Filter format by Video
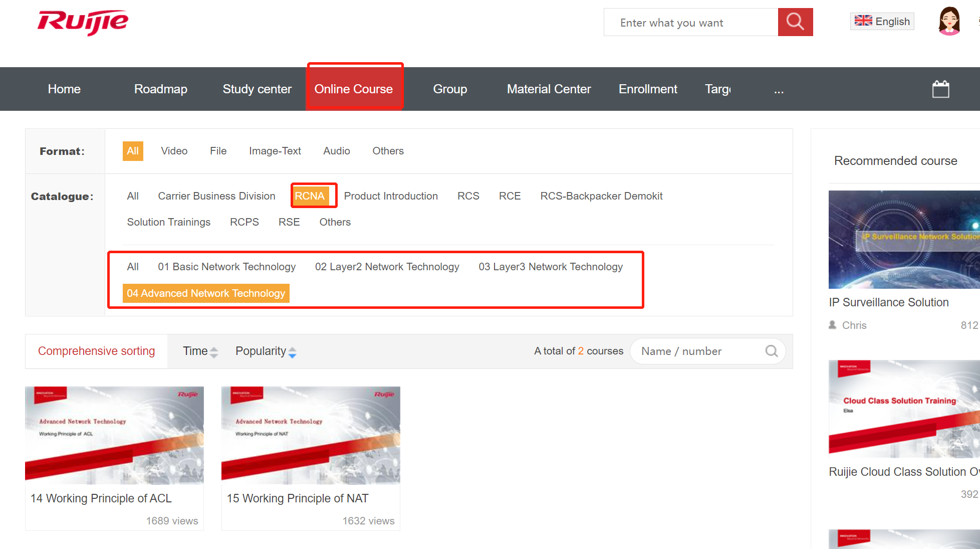 (x=174, y=151)
